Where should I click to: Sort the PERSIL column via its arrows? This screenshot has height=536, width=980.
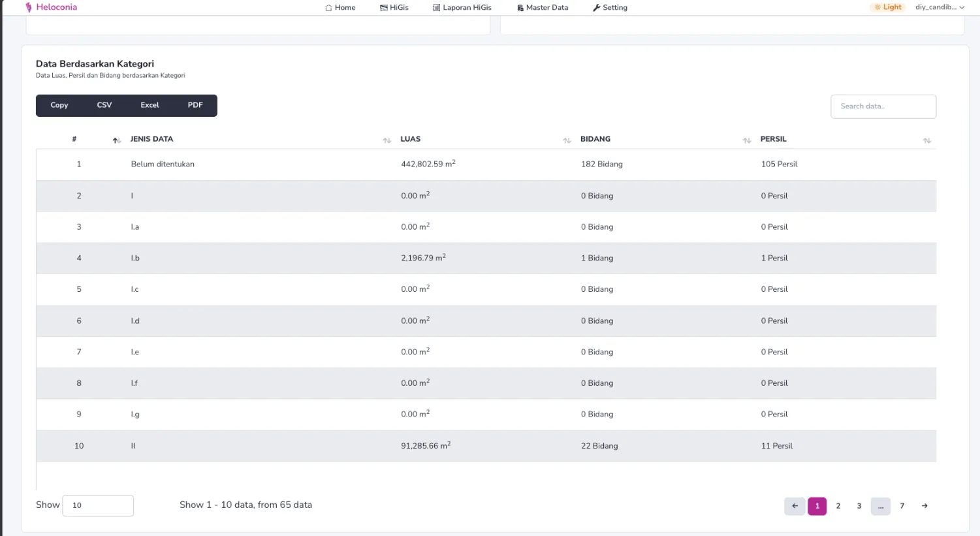[926, 140]
